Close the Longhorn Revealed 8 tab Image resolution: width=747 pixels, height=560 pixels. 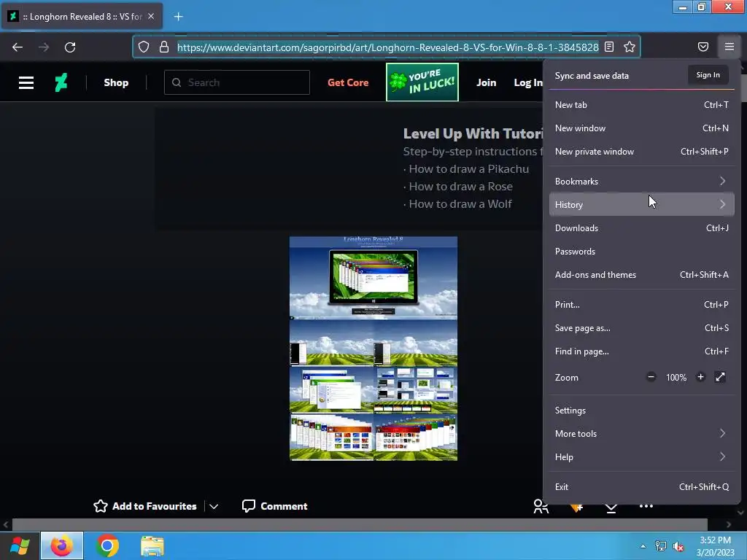coord(151,16)
